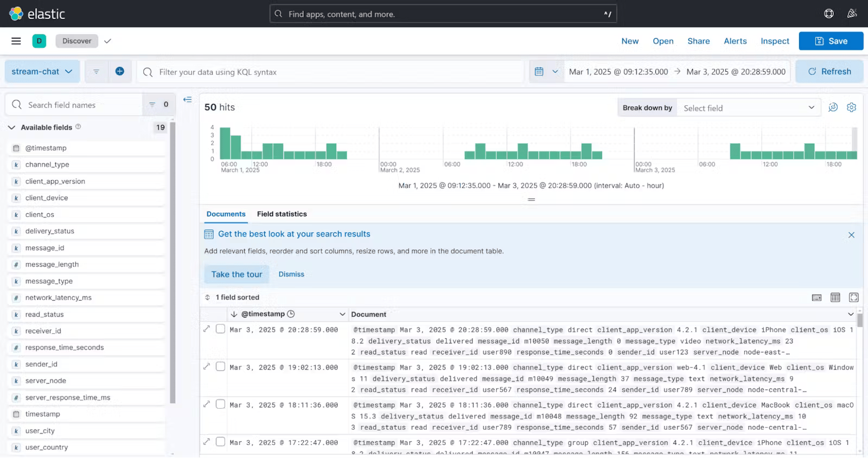Click the Alerts menu item
This screenshot has width=868, height=458.
[x=735, y=41]
